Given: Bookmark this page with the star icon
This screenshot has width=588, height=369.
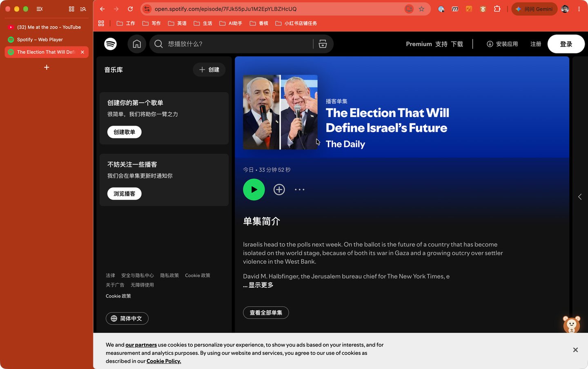Looking at the screenshot, I should (x=421, y=9).
